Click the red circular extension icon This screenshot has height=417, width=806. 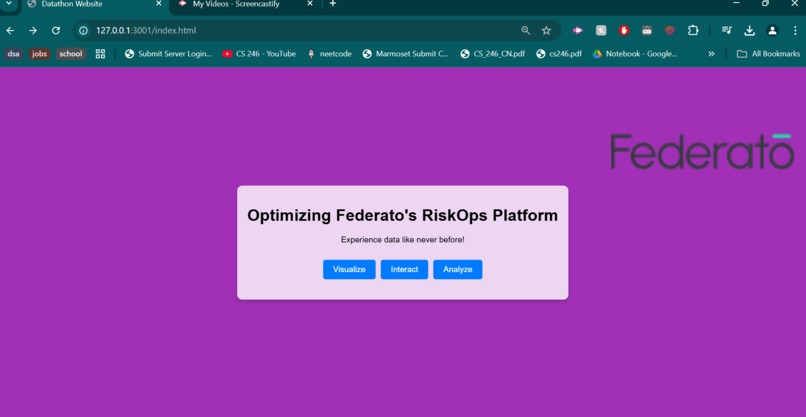point(669,30)
